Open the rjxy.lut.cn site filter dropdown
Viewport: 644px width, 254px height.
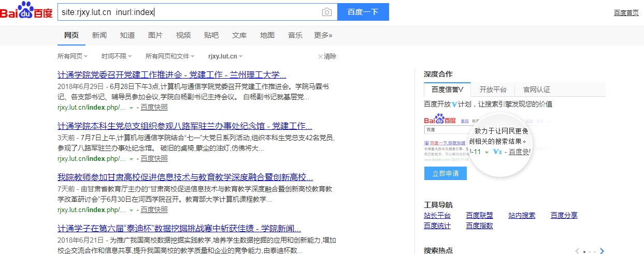click(225, 56)
